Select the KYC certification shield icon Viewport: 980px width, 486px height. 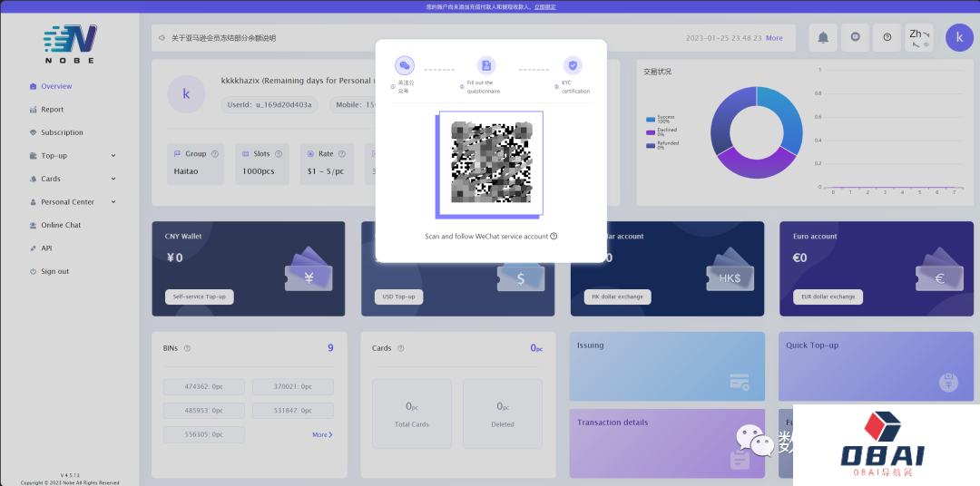pos(573,65)
